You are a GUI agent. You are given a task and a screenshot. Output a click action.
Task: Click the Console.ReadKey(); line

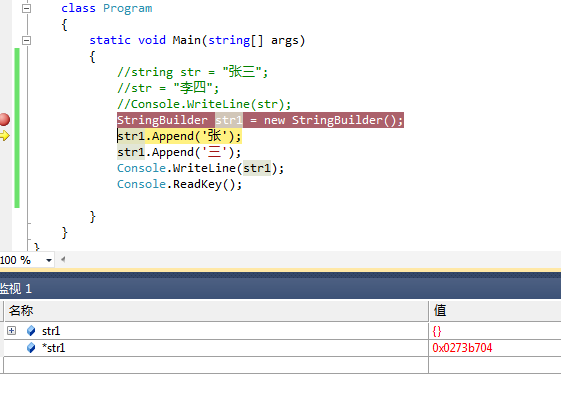click(179, 184)
